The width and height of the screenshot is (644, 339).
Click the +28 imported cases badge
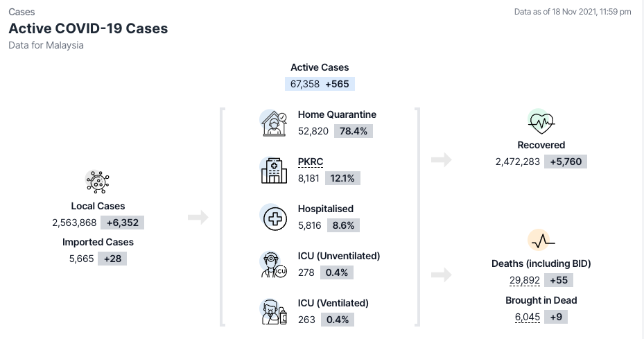coord(111,259)
